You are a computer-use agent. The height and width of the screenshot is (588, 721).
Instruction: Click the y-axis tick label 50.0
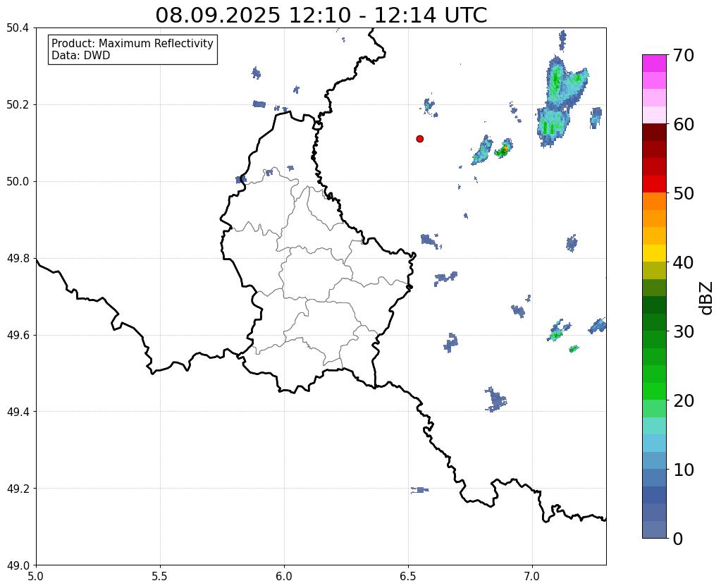18,182
